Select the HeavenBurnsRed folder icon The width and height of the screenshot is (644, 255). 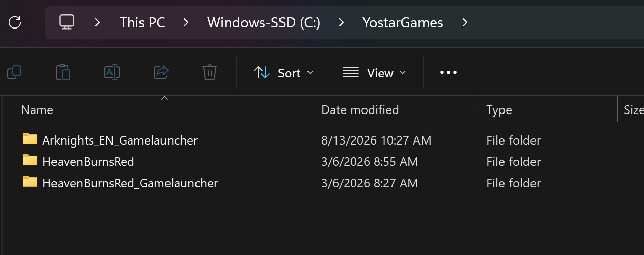point(30,161)
